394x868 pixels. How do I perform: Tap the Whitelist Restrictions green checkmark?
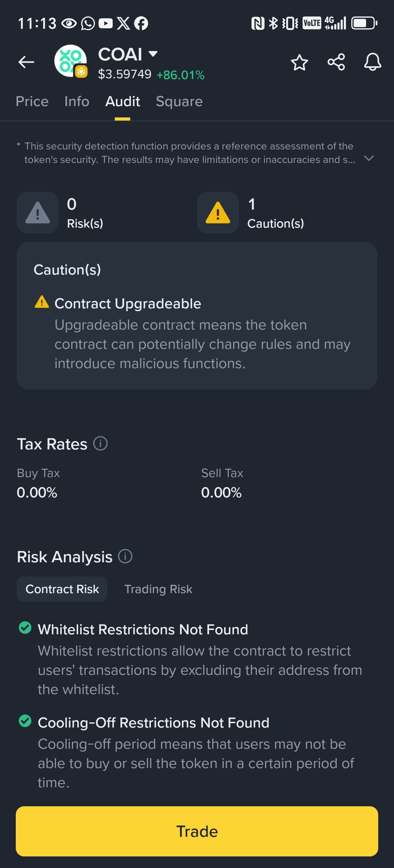(25, 628)
